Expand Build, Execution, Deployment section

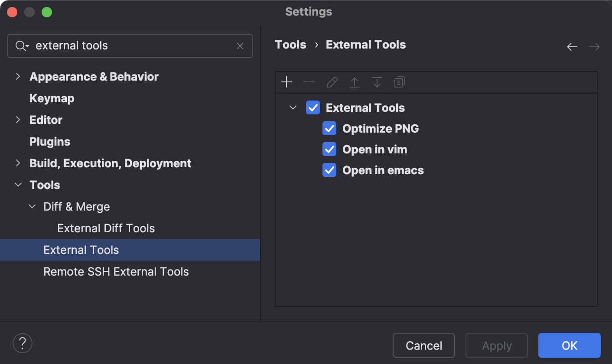coord(18,163)
